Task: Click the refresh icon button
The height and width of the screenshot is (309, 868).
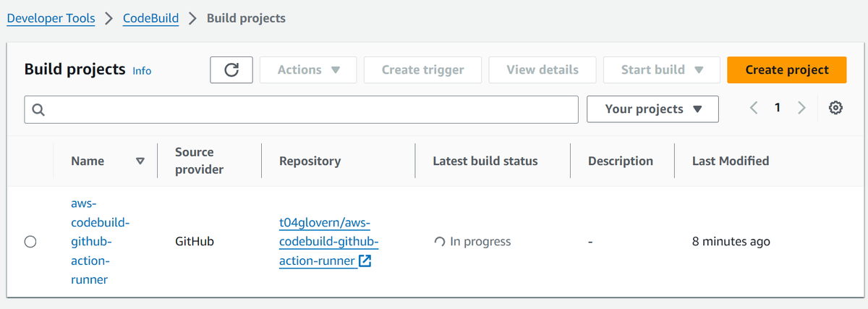Action: coord(231,69)
